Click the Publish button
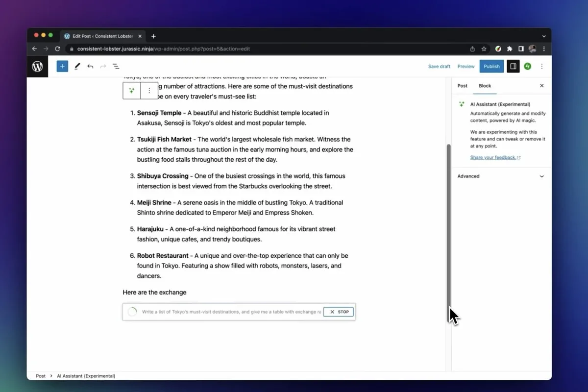The height and width of the screenshot is (392, 588). [491, 66]
